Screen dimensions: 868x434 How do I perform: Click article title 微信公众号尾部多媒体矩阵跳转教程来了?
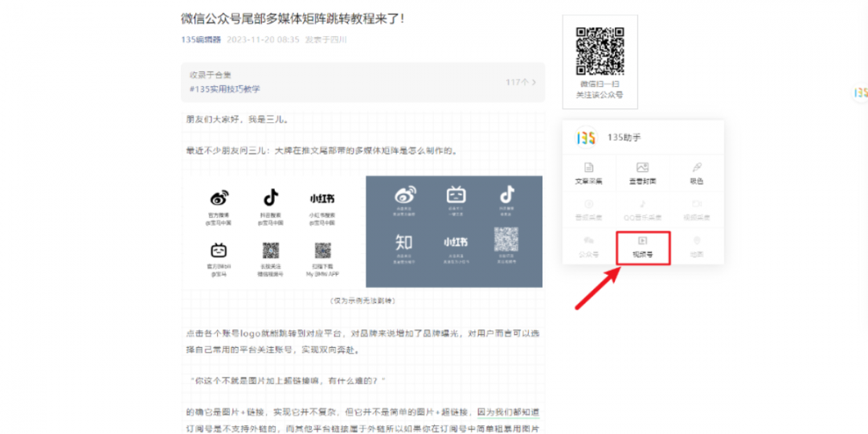click(293, 18)
